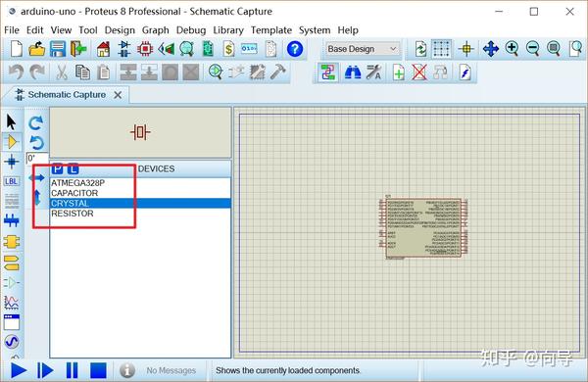Click the Bill of Materials dollar icon
The image size is (588, 382).
[x=228, y=49]
